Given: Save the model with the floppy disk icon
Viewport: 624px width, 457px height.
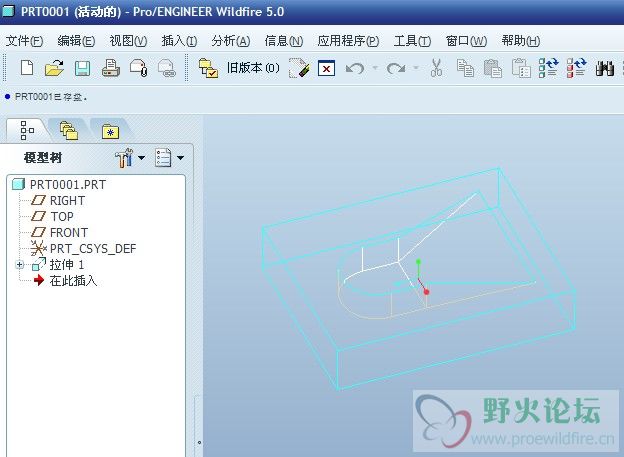Looking at the screenshot, I should coord(82,68).
